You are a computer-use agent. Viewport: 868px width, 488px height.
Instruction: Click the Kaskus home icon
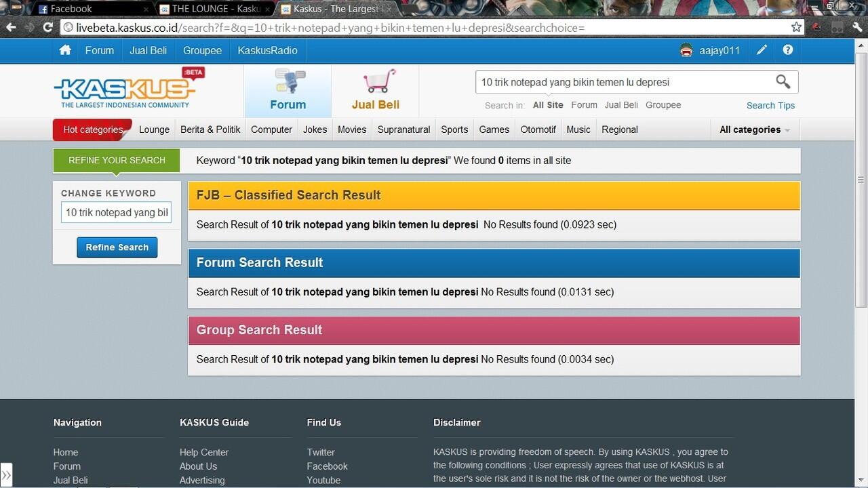65,50
